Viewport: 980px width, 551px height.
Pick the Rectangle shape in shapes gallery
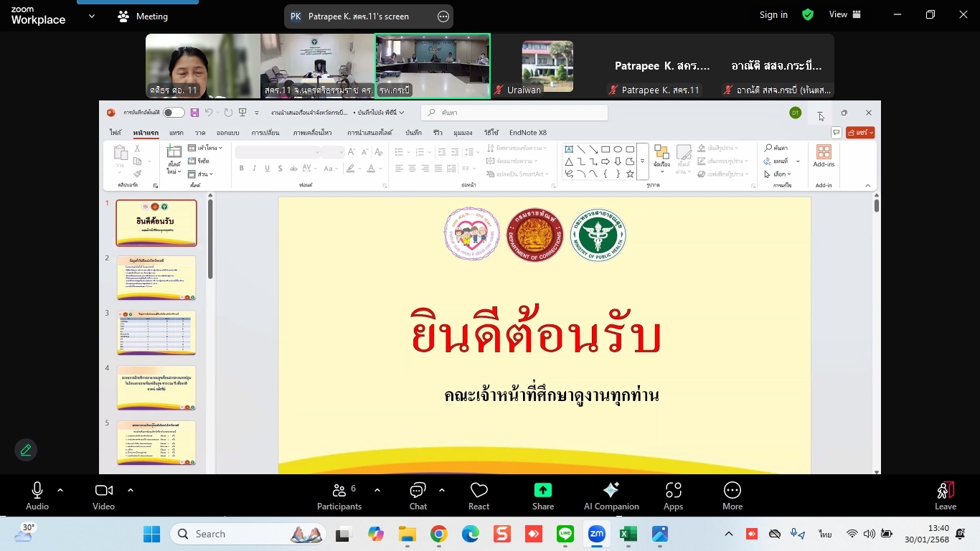click(x=606, y=149)
